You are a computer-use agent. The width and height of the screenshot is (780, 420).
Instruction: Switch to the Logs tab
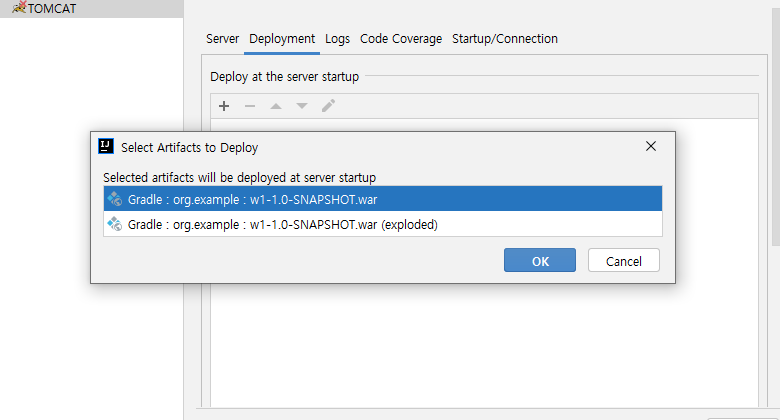(x=337, y=39)
